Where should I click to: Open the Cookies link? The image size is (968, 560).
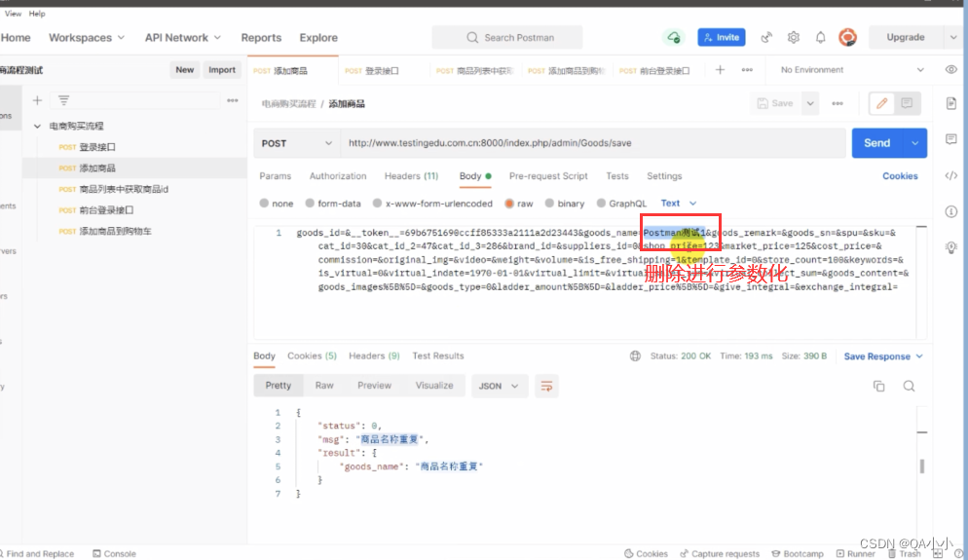pyautogui.click(x=900, y=176)
